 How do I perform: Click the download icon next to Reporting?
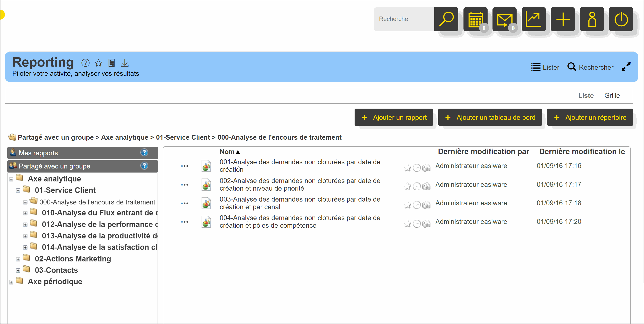tap(125, 63)
